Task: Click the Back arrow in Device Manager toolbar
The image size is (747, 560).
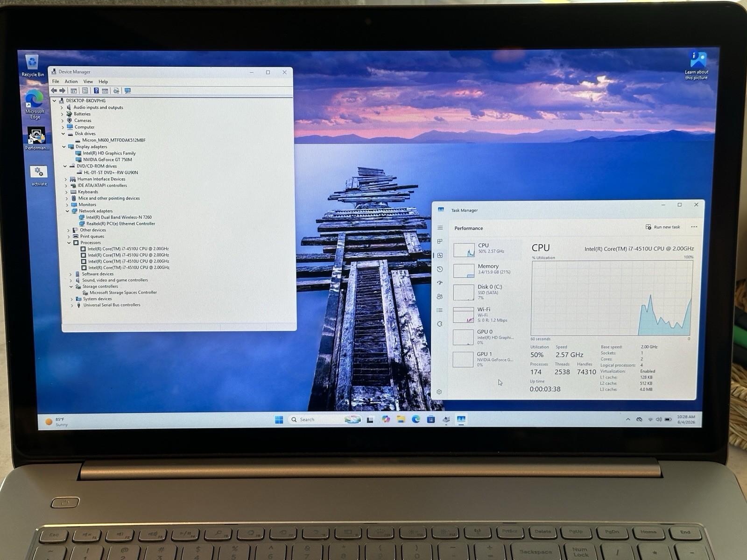Action: pyautogui.click(x=54, y=91)
